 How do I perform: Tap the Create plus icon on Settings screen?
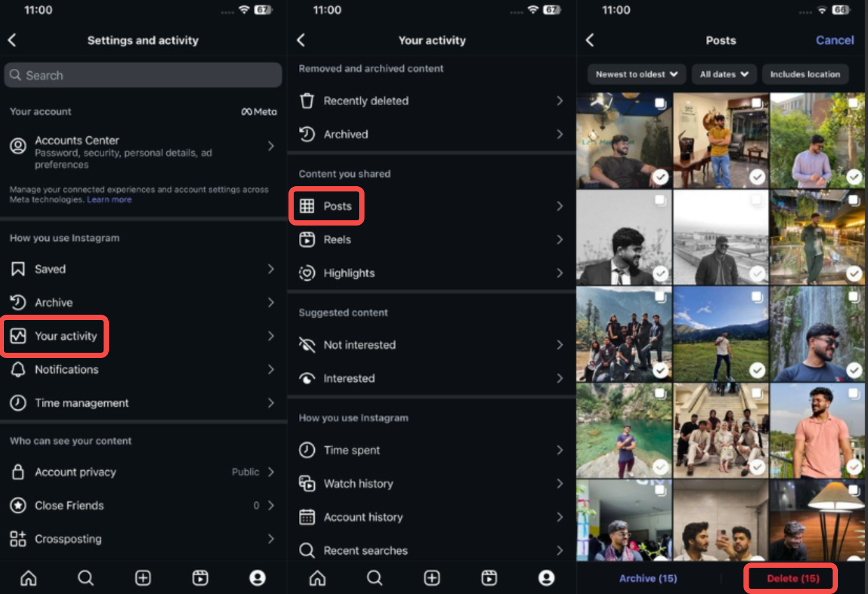pyautogui.click(x=143, y=578)
